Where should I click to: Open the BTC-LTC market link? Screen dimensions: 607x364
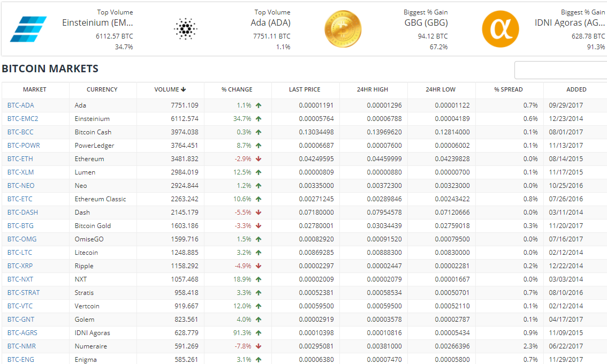click(20, 253)
